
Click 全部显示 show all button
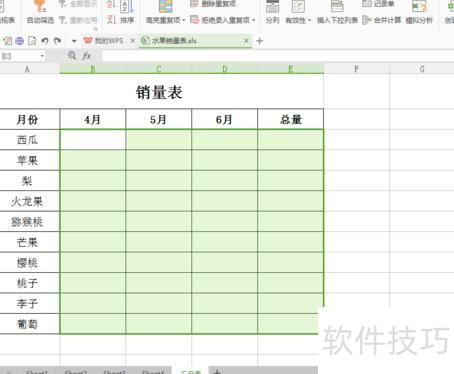(x=78, y=4)
